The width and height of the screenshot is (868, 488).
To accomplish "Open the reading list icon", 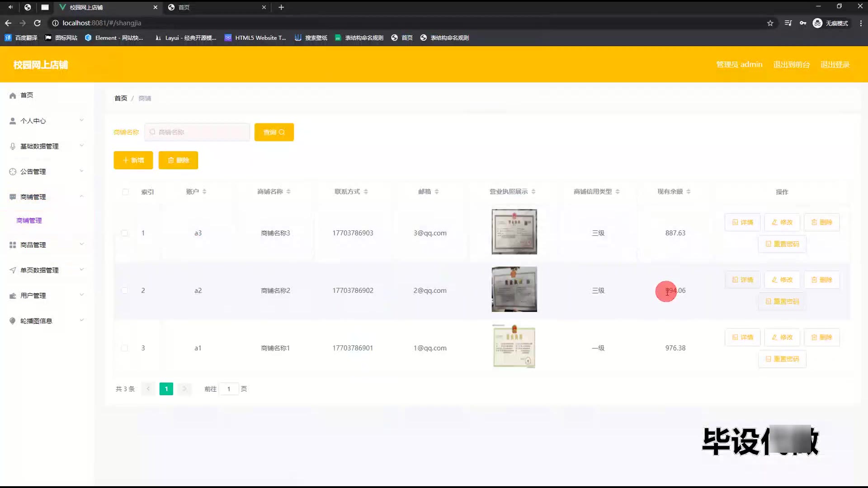I will [788, 23].
